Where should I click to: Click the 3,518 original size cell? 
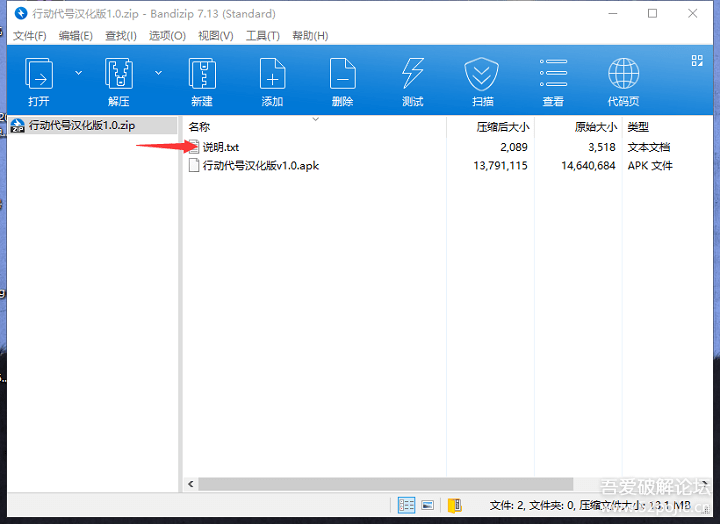(x=602, y=147)
